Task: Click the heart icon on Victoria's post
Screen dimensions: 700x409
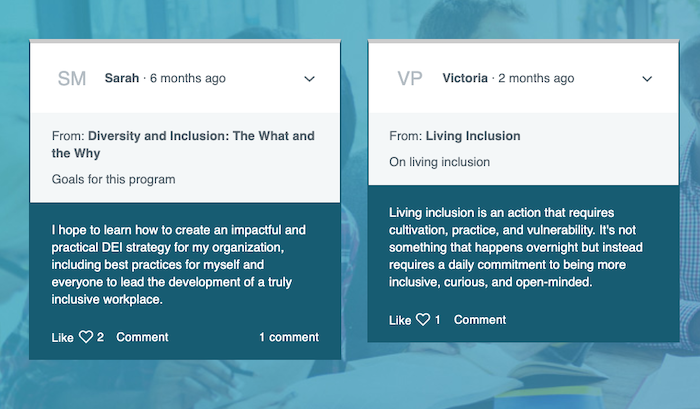Action: click(x=423, y=319)
